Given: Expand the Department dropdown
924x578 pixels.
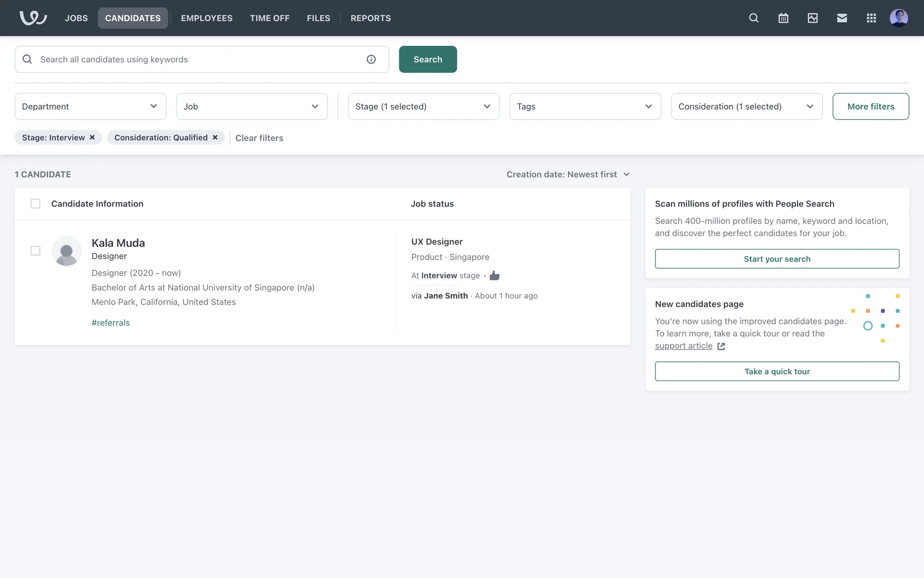Looking at the screenshot, I should 90,106.
